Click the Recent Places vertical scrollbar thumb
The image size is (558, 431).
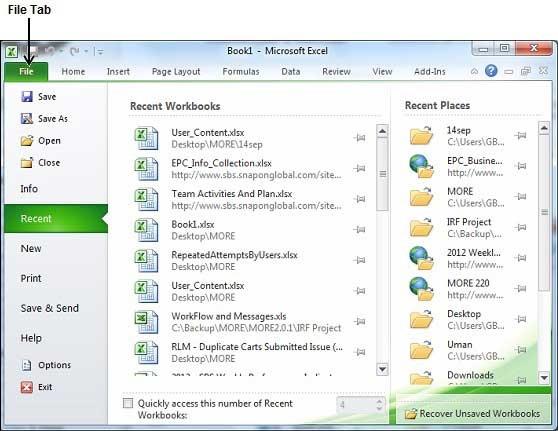[x=544, y=213]
